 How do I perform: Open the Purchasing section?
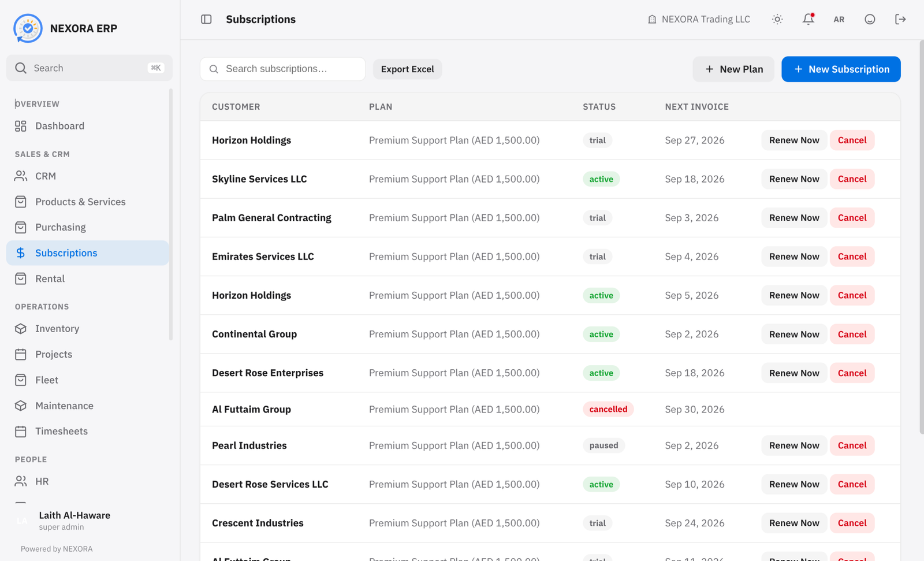pyautogui.click(x=88, y=227)
